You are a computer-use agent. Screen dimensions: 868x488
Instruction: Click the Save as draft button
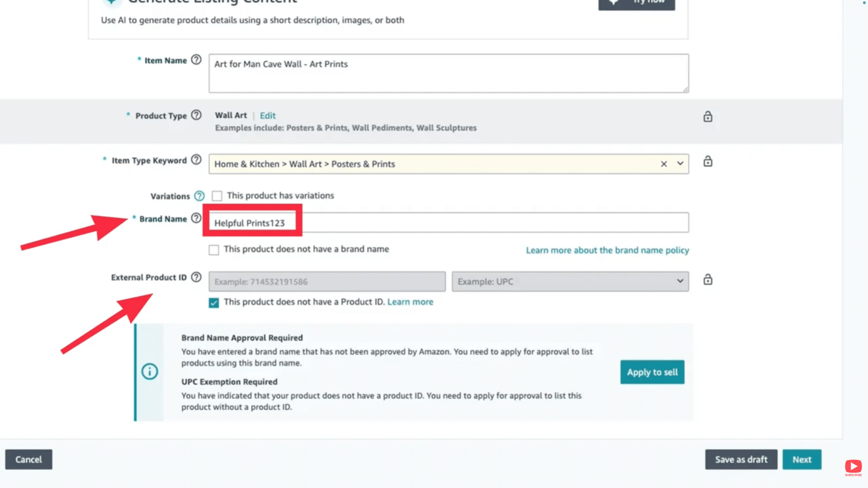(741, 459)
